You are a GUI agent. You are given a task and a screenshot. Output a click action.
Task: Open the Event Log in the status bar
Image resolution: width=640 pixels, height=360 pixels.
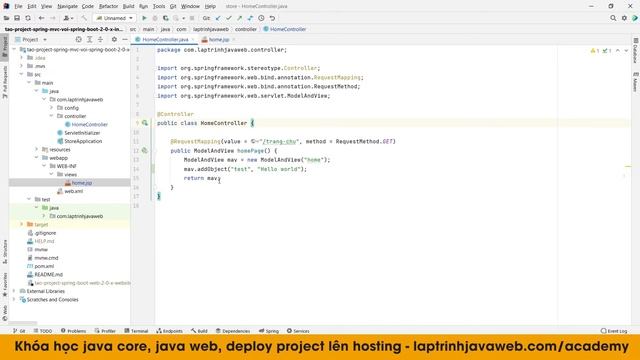click(614, 331)
